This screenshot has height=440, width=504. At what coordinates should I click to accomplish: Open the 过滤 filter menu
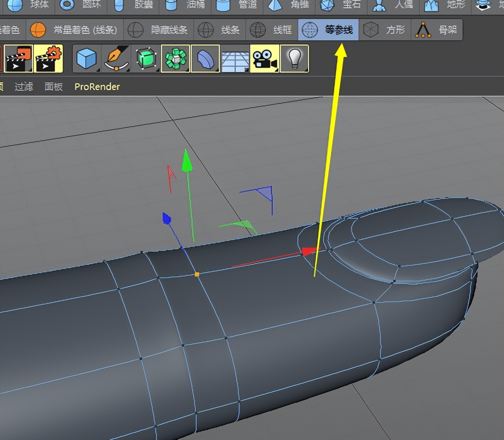point(24,87)
